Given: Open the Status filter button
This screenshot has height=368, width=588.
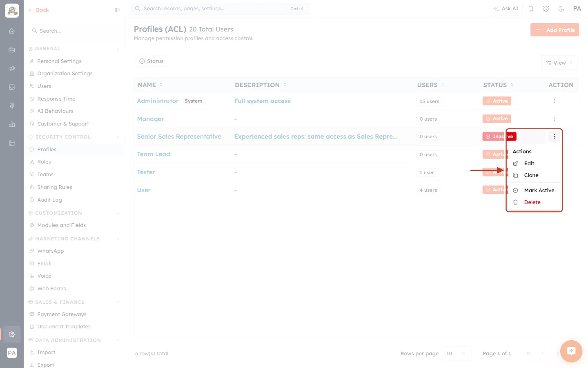Looking at the screenshot, I should 151,61.
